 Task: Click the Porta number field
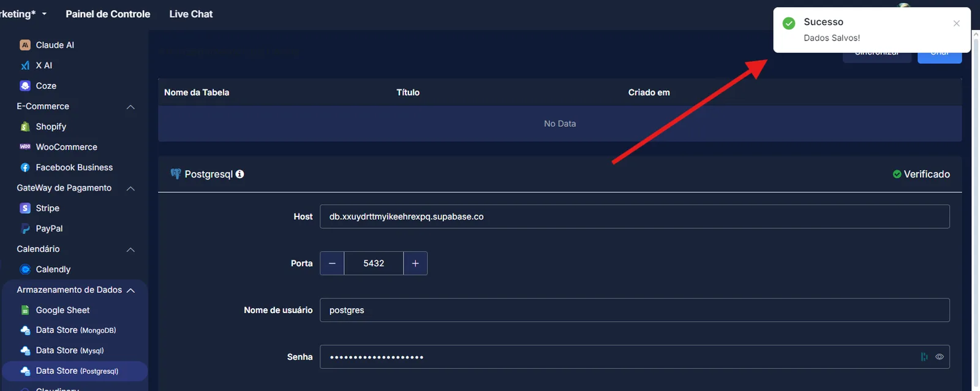(x=374, y=263)
